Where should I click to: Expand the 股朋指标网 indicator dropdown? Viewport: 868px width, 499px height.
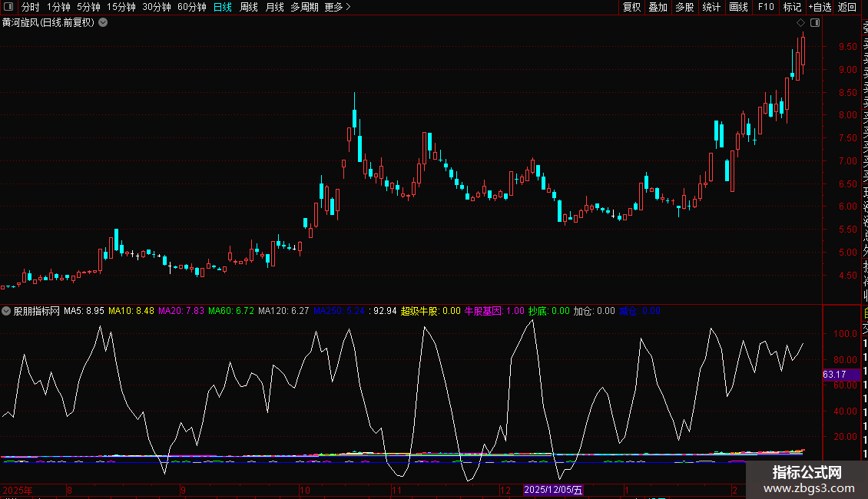tap(6, 311)
